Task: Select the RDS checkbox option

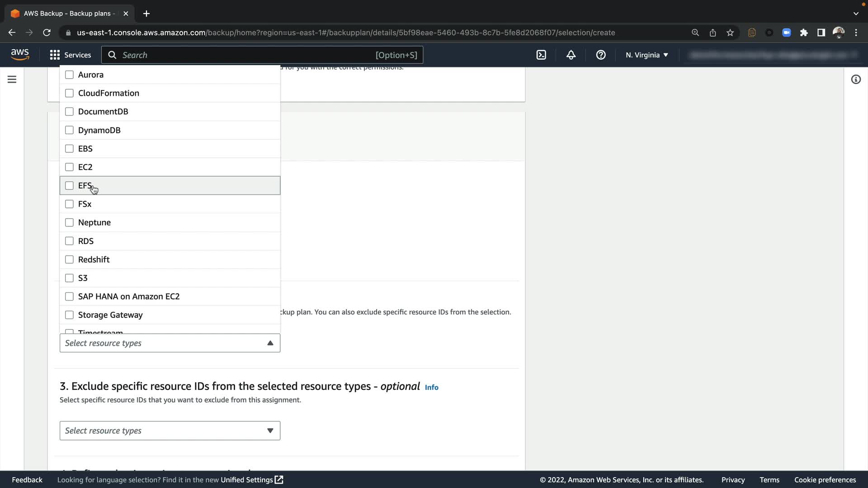Action: 69,241
